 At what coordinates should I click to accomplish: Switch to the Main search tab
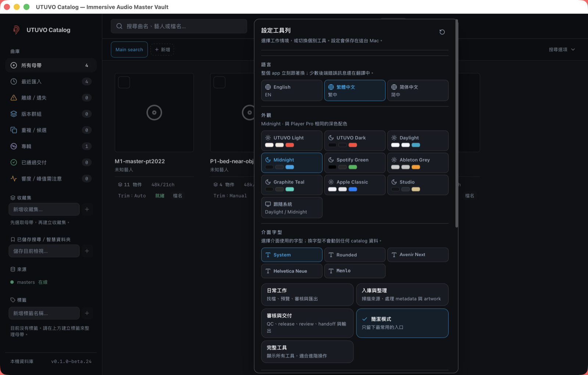point(129,50)
